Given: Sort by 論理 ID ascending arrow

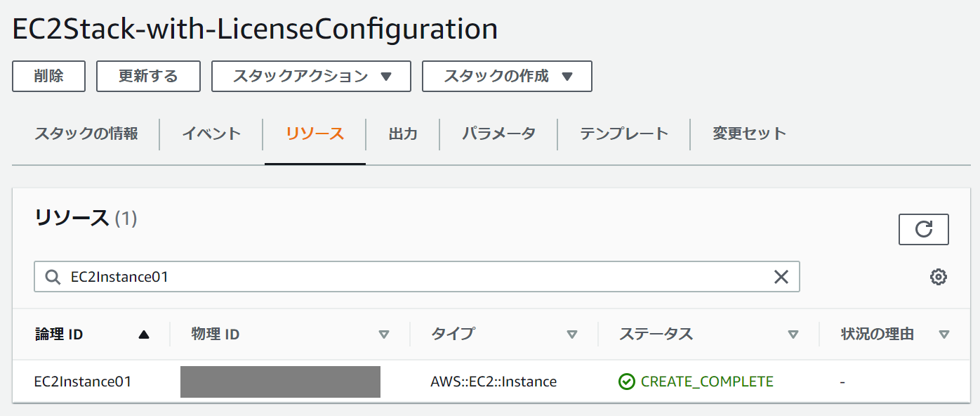Looking at the screenshot, I should pos(144,334).
